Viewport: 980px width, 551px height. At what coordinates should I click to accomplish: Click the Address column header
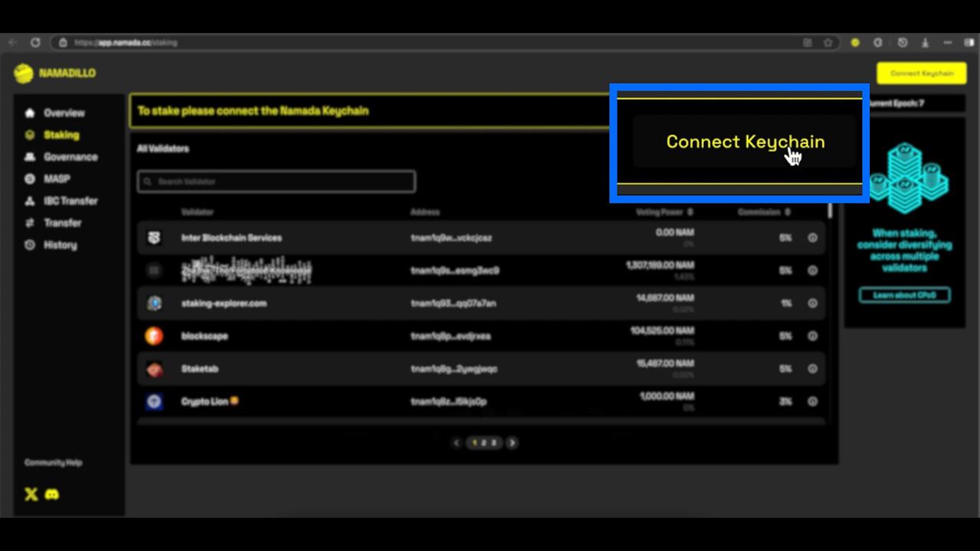(425, 212)
